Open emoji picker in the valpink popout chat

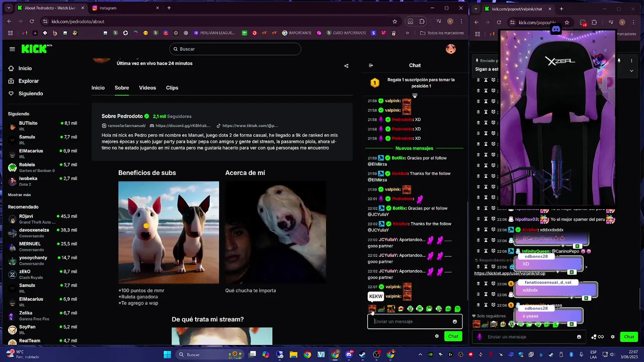pos(579,337)
